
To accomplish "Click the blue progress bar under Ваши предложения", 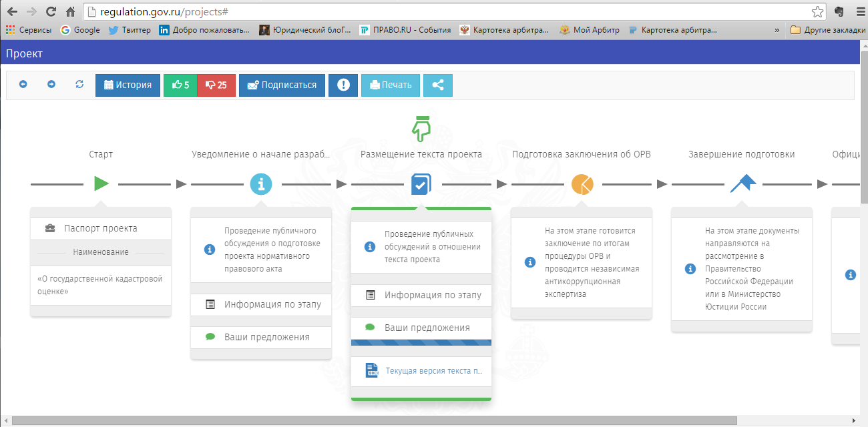I will 421,342.
